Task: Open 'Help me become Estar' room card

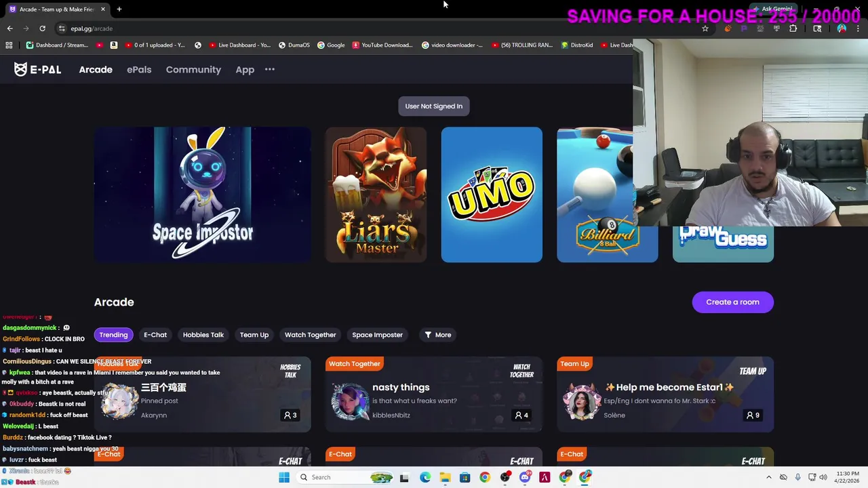Action: (x=665, y=394)
